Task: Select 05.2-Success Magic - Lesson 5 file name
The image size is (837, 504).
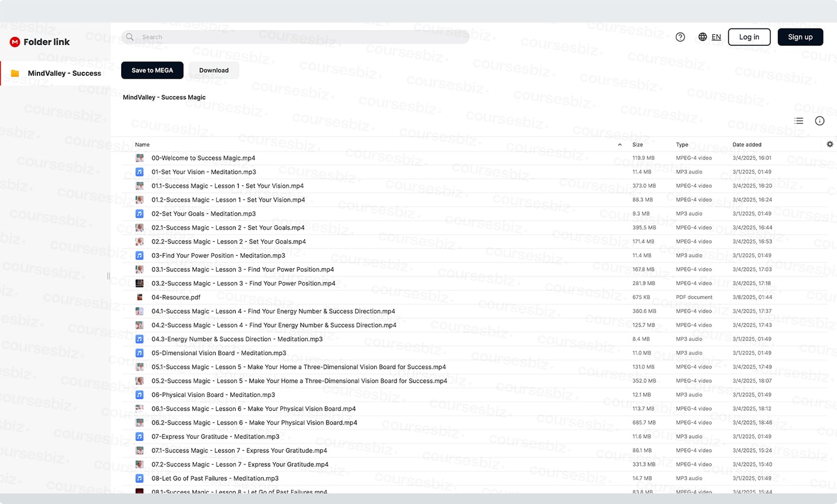Action: [x=299, y=381]
